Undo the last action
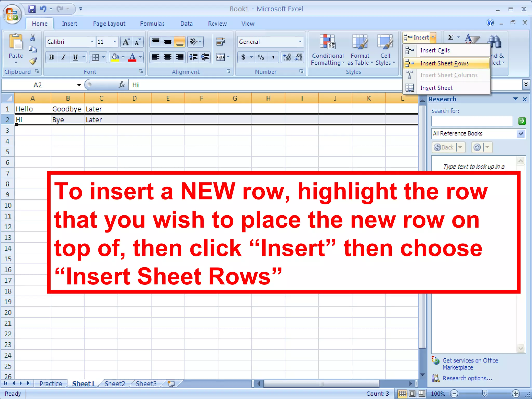Viewport: 532px width, 399px height. tap(43, 9)
